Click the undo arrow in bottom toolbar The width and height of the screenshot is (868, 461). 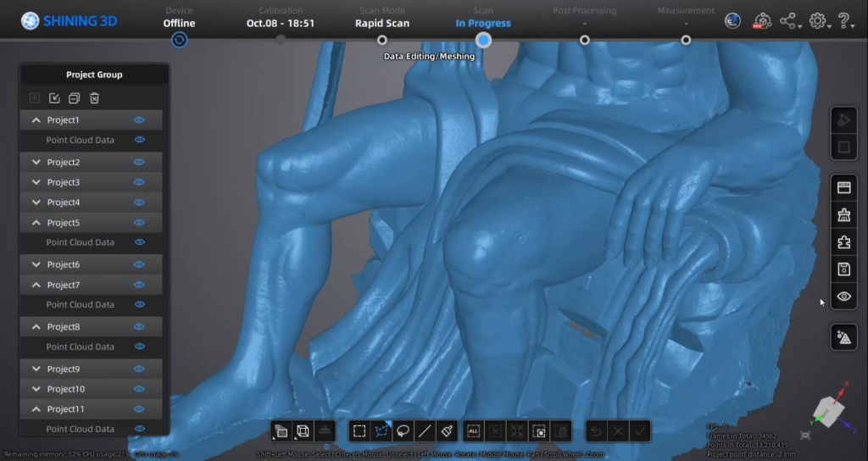pos(596,431)
